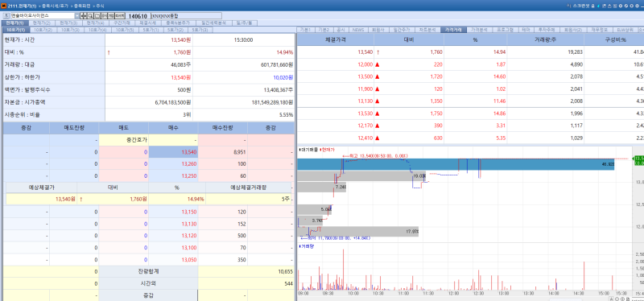Click the 중간호가 cell in order book
Viewport: 644px width, 301px height.
tap(124, 140)
